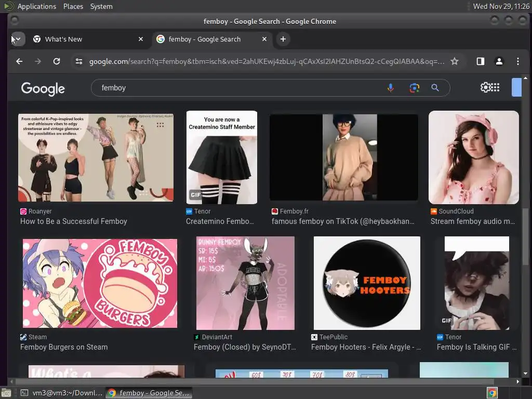Open a new tab with plus button
The width and height of the screenshot is (532, 399).
[x=283, y=39]
